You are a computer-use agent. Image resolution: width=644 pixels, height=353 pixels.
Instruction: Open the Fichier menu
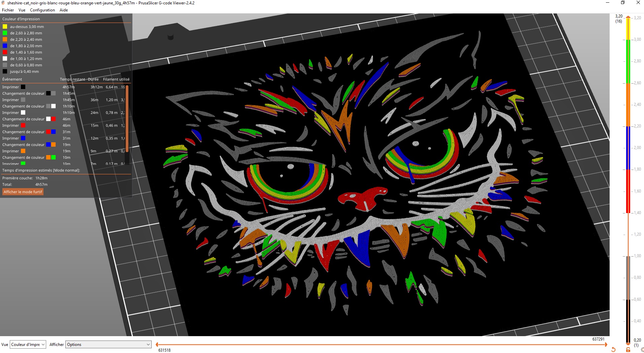(8, 10)
